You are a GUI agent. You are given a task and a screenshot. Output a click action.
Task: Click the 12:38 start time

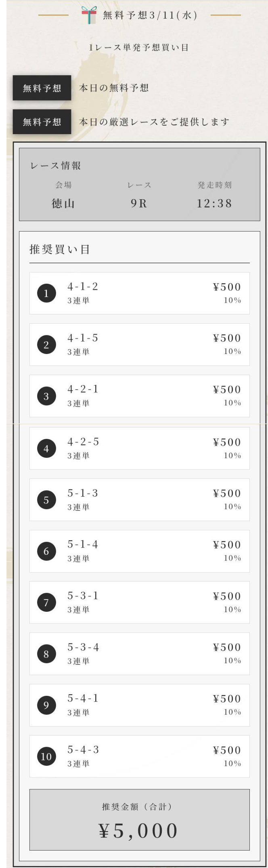[214, 203]
